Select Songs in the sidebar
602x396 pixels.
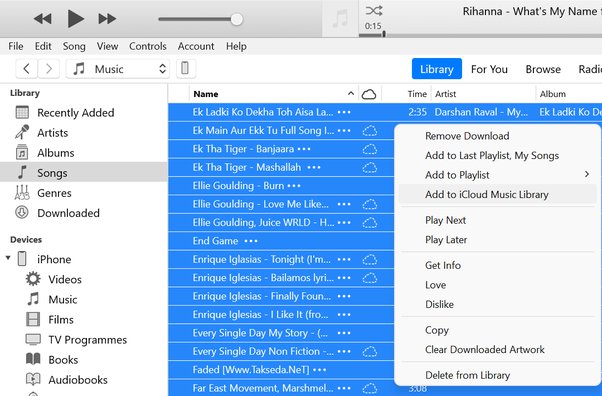pos(84,172)
